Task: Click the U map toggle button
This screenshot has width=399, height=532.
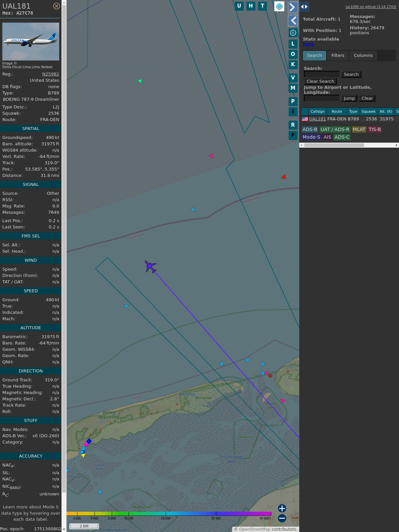Action: click(x=239, y=6)
